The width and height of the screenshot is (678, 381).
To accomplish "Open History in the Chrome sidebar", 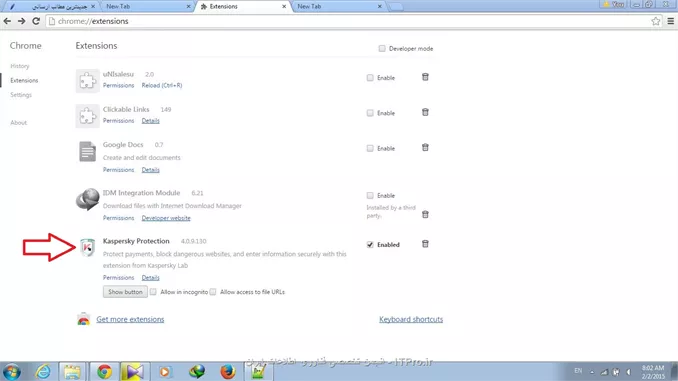I will (x=20, y=66).
